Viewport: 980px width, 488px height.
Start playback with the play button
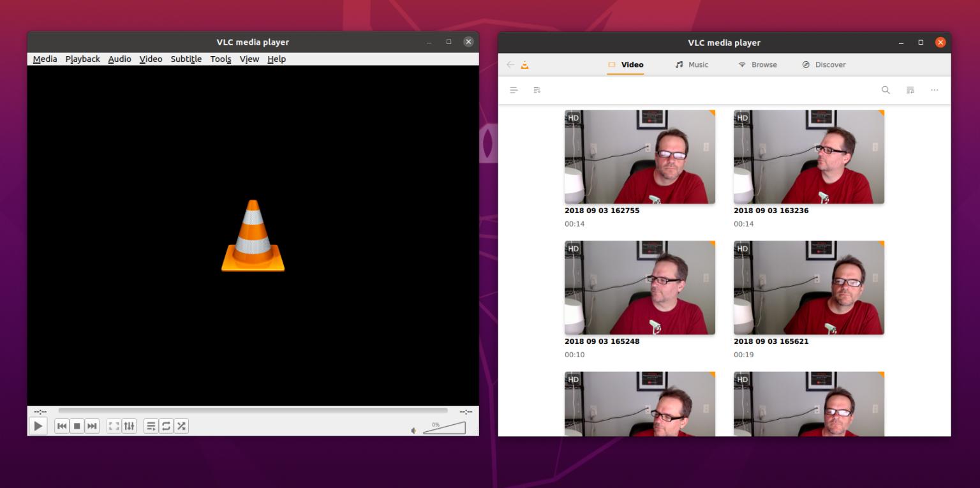point(38,425)
